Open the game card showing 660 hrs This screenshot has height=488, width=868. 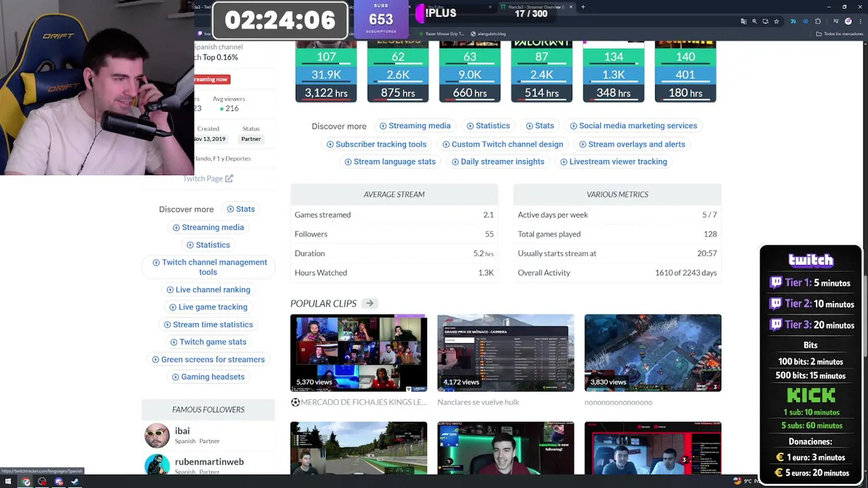(470, 71)
